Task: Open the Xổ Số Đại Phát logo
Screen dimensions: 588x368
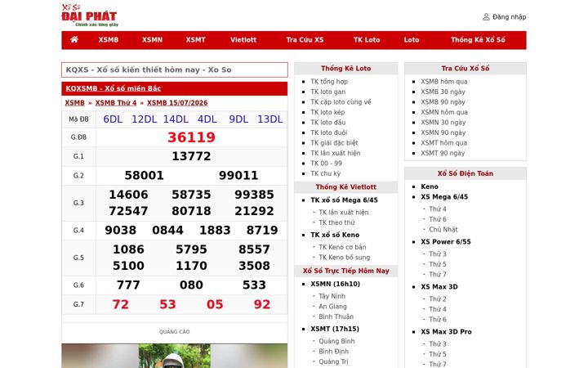Action: pos(90,16)
